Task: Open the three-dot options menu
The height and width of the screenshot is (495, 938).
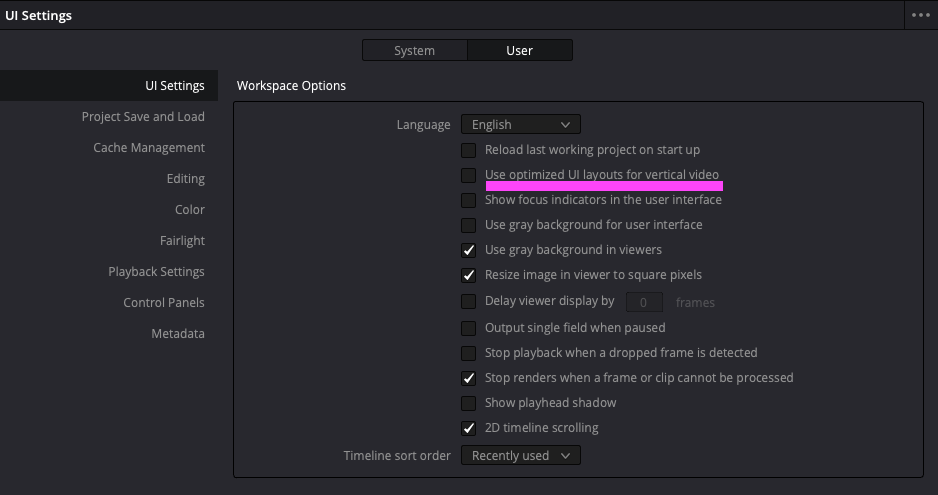Action: [921, 15]
